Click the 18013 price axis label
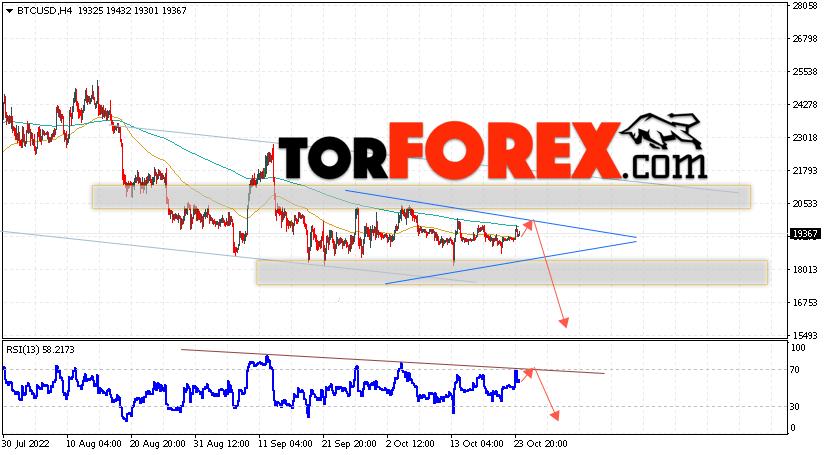This screenshot has height=455, width=828. (805, 270)
